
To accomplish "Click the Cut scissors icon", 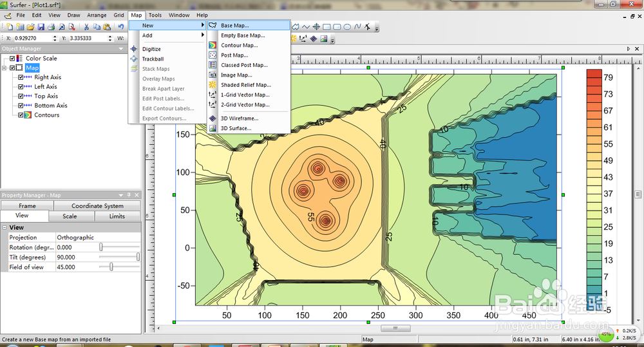I will 86,27.
